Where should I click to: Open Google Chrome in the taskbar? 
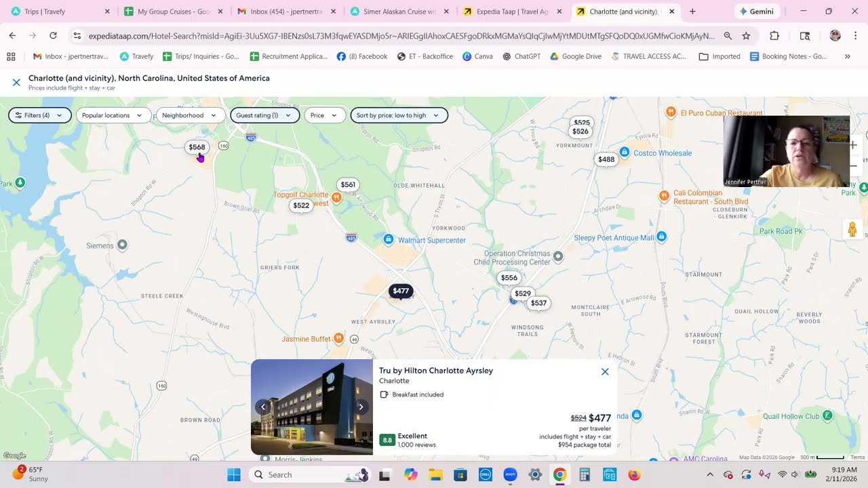tap(559, 474)
